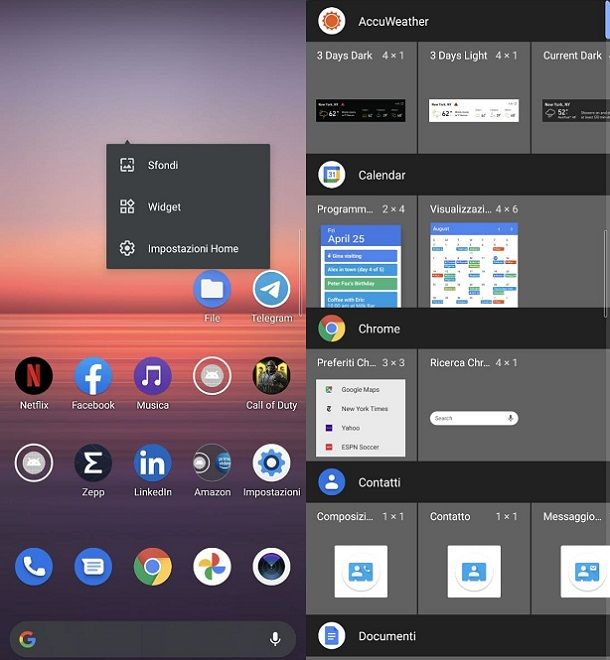The height and width of the screenshot is (660, 610).
Task: Choose the Contatto 1×1 widget
Action: point(474,559)
